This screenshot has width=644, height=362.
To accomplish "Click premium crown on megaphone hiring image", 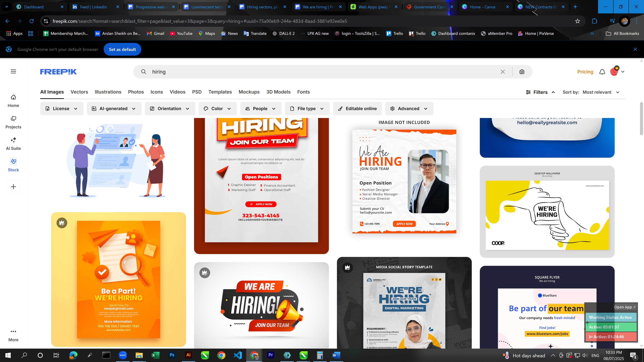I will coord(205,273).
